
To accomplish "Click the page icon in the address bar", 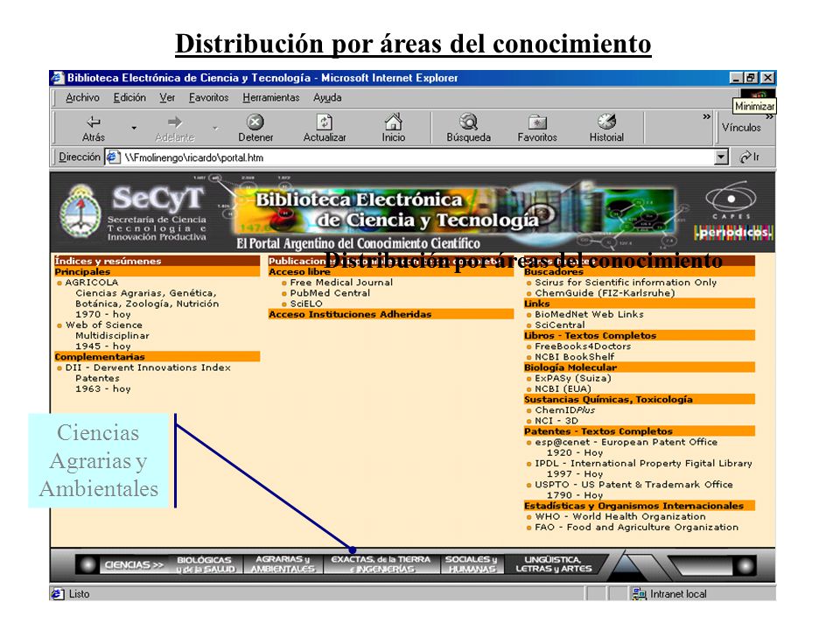I will pos(112,157).
